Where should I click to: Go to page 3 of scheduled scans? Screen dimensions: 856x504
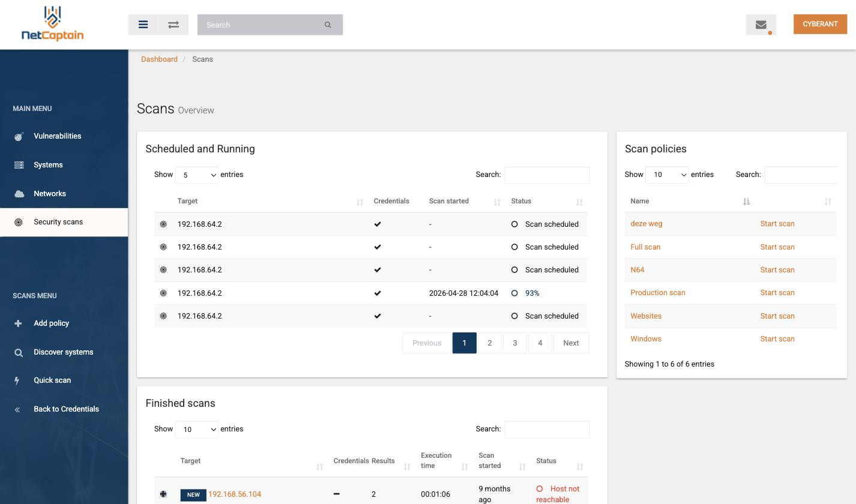(x=515, y=343)
